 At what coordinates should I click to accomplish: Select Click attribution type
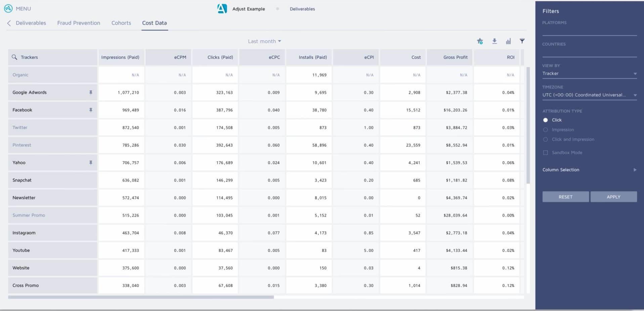[546, 120]
